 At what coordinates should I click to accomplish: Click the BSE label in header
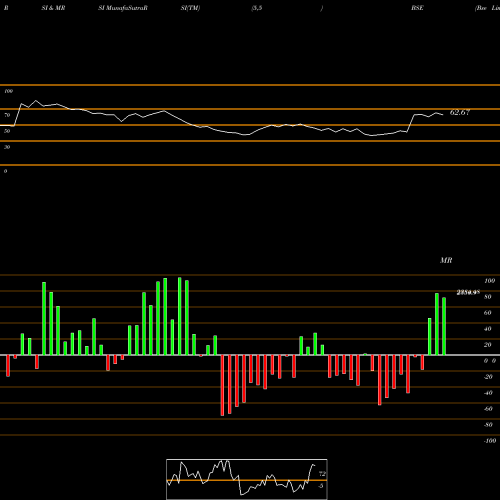pos(417,8)
